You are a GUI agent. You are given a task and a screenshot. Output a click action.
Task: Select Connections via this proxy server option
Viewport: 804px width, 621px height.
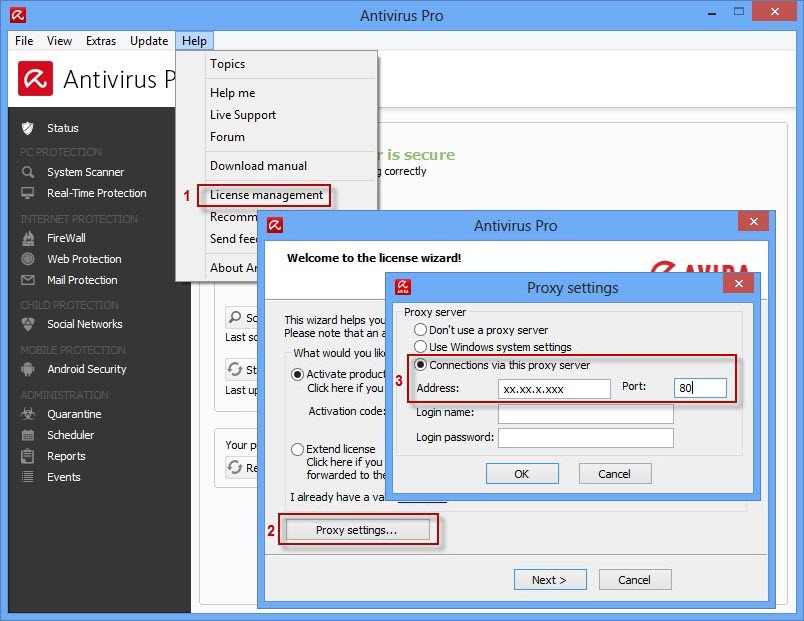point(420,365)
